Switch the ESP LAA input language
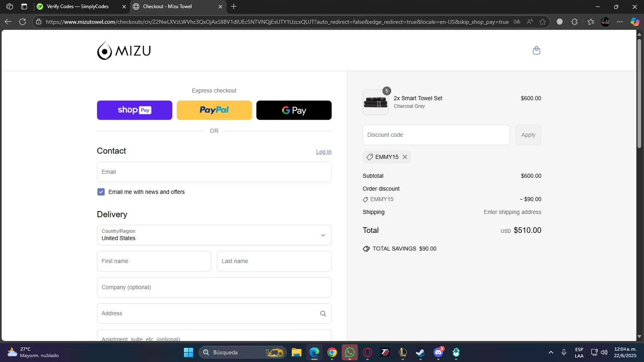The height and width of the screenshot is (362, 644). point(579,353)
